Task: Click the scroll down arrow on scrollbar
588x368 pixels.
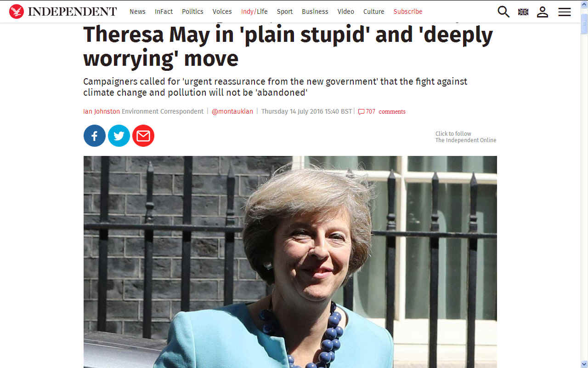Action: click(584, 364)
